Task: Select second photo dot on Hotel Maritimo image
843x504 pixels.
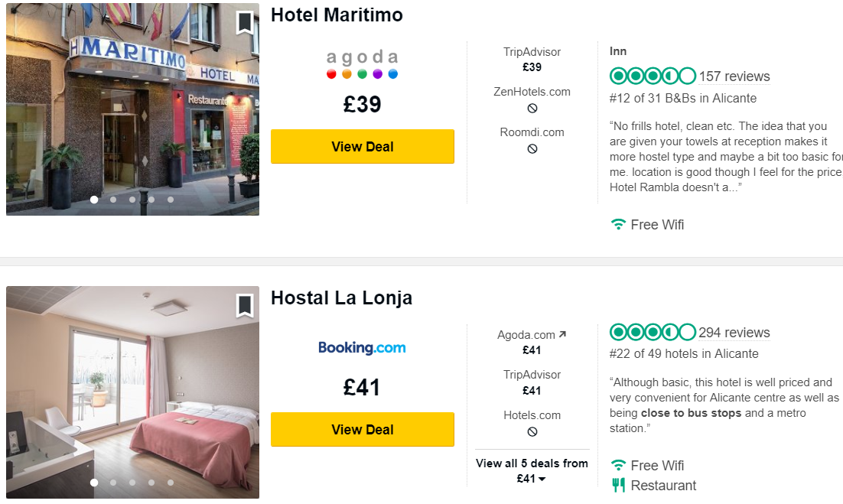Action: tap(113, 200)
